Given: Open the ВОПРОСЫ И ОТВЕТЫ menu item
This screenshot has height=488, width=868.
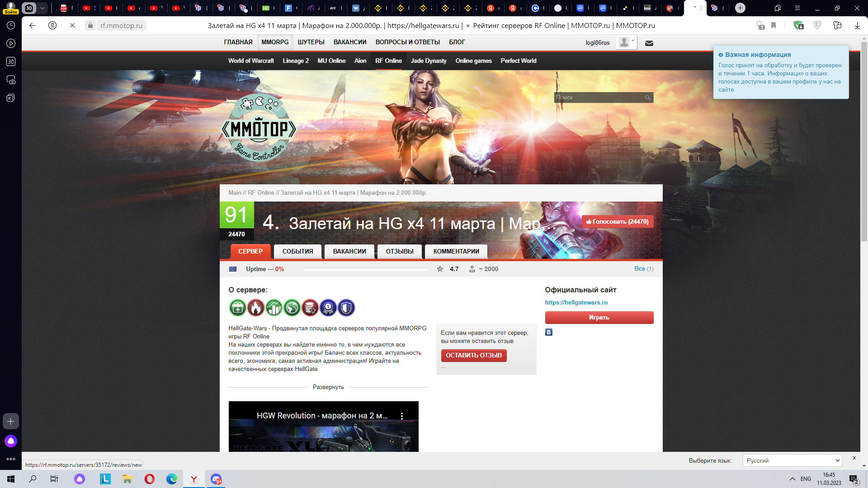Looking at the screenshot, I should point(408,42).
